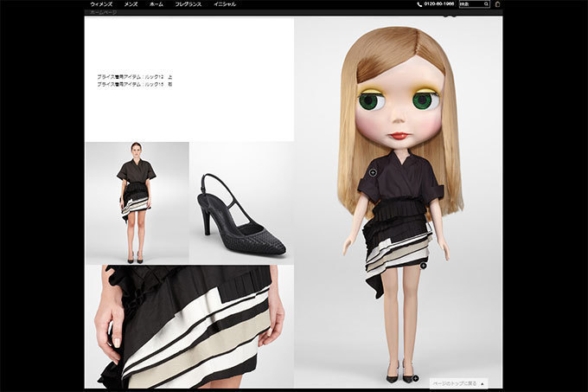The height and width of the screenshot is (392, 588).
Task: Click the phone icon beside the number
Action: tap(419, 4)
